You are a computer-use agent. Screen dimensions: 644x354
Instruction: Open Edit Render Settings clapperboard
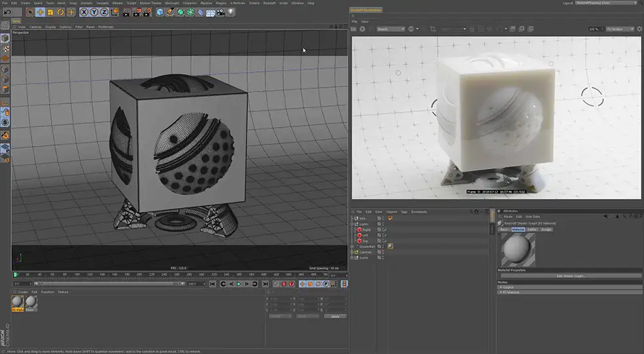point(147,12)
